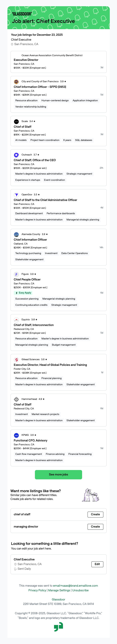Click the OpenGov company logo icon
This screenshot has width=117, height=644.
point(16,195)
